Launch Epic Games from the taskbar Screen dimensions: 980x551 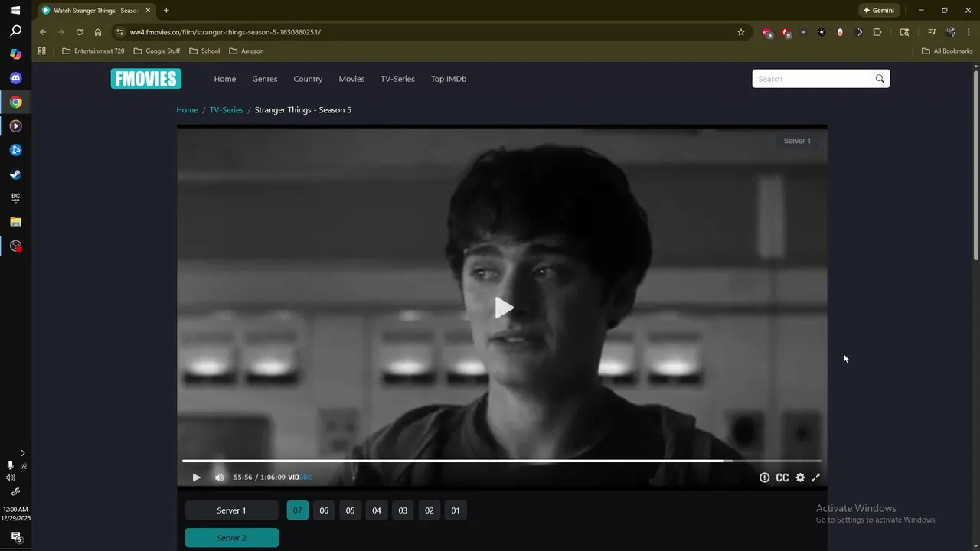click(15, 197)
